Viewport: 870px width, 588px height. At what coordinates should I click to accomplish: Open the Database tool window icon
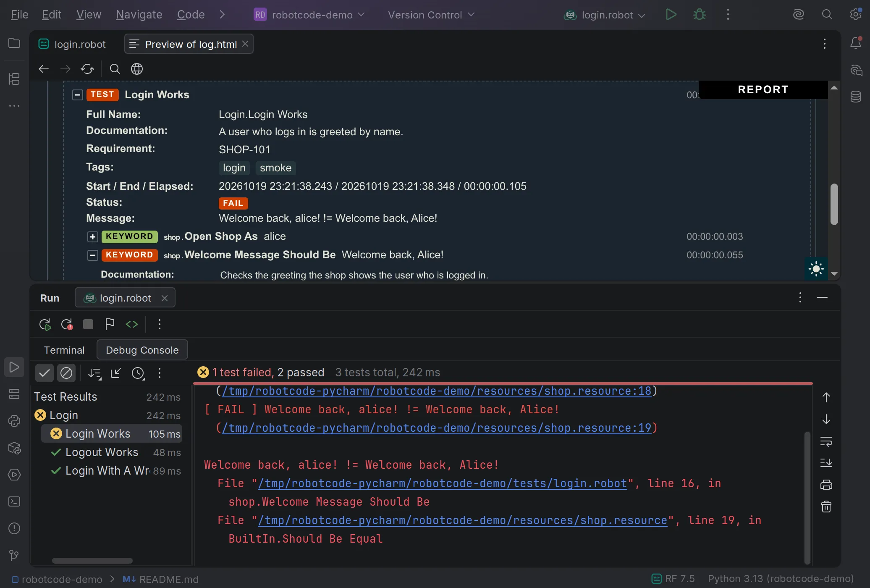point(856,97)
